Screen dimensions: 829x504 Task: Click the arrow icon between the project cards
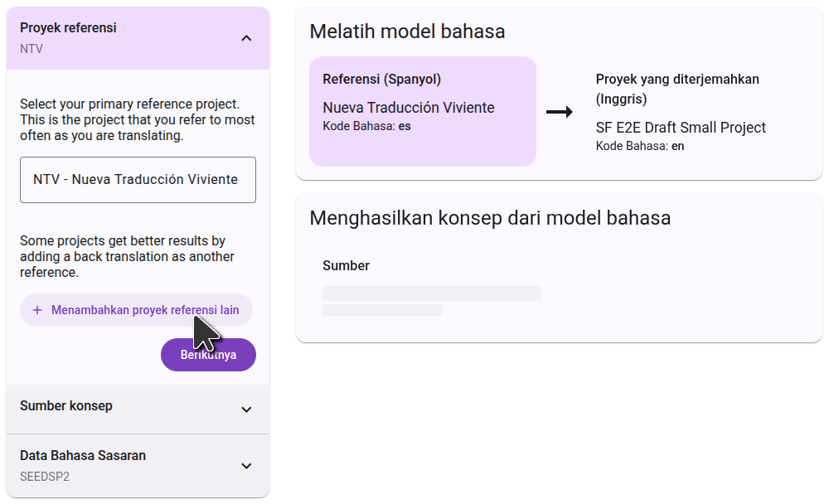click(x=560, y=112)
